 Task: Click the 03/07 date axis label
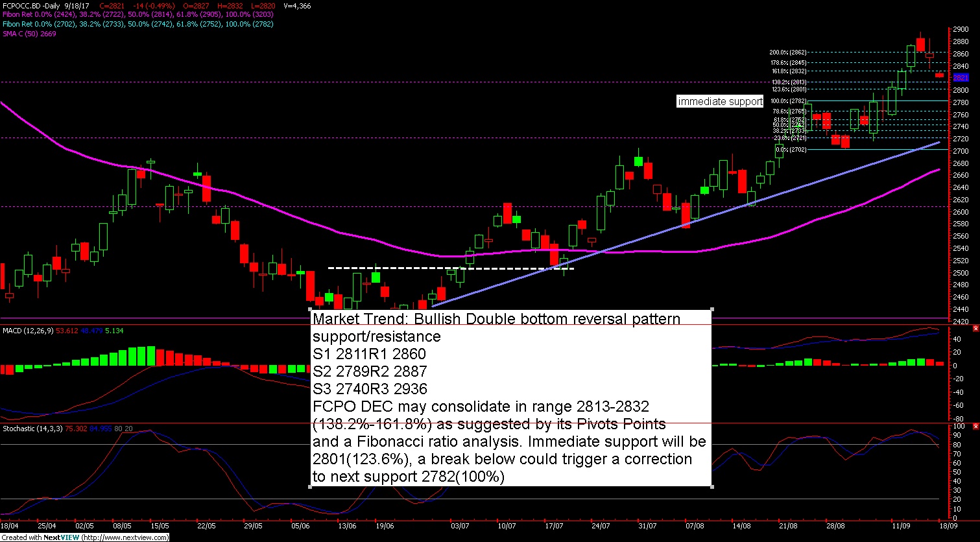[x=460, y=526]
